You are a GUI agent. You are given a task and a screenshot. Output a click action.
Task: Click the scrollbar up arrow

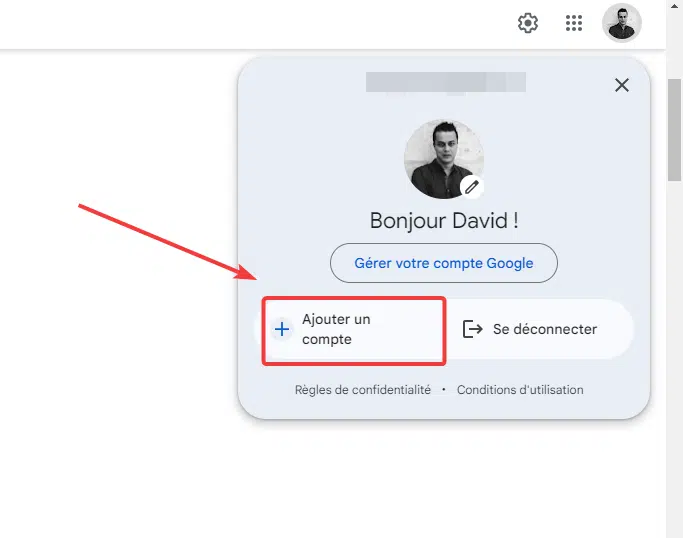(x=674, y=6)
